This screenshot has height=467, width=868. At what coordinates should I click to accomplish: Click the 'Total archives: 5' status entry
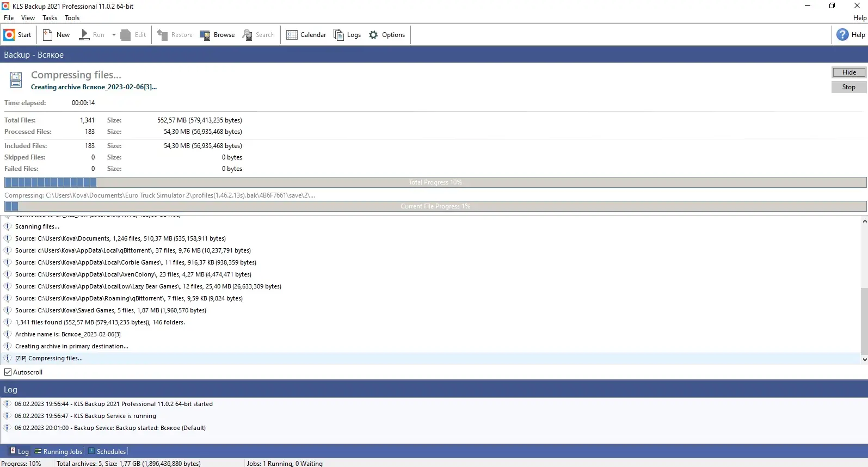point(128,463)
